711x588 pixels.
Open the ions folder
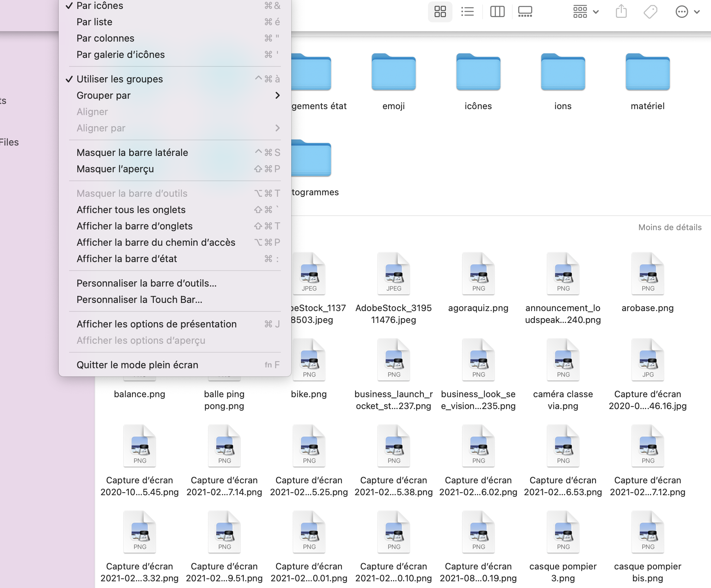pyautogui.click(x=563, y=72)
